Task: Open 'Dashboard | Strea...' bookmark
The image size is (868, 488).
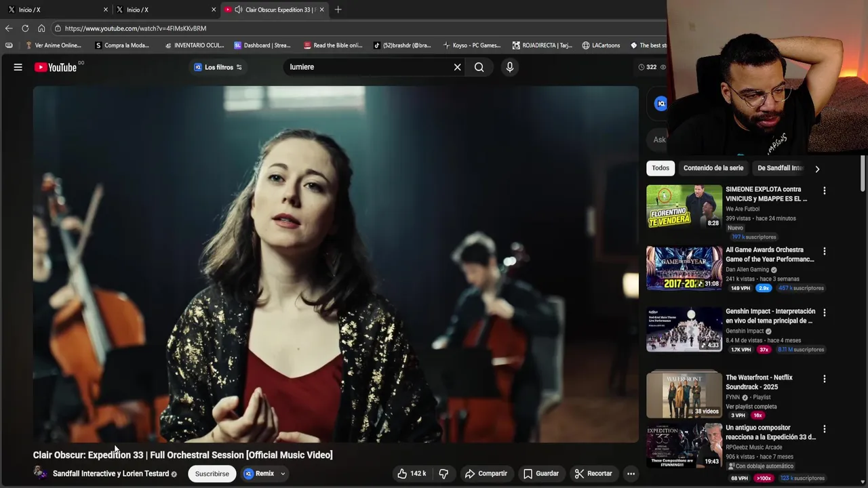Action: (x=262, y=45)
